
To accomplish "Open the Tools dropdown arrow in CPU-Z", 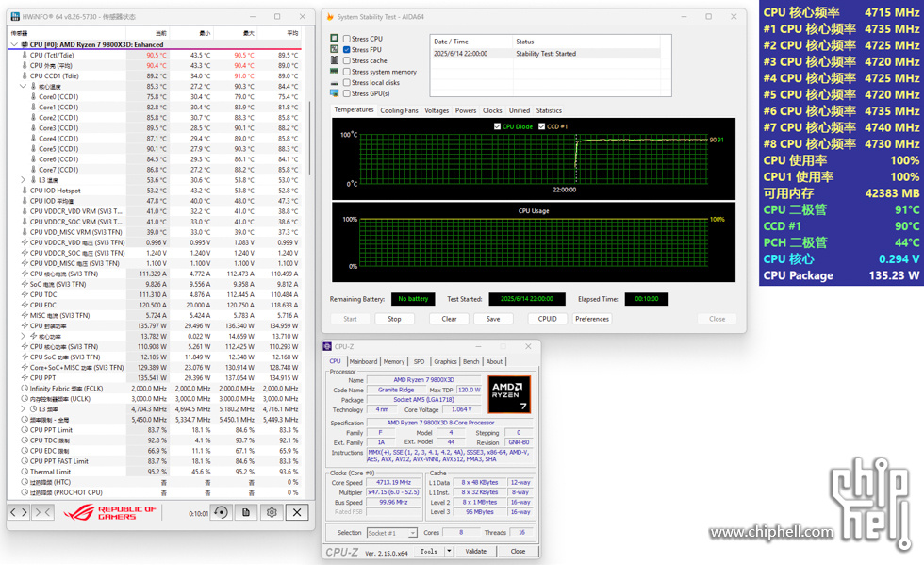I will tap(449, 552).
